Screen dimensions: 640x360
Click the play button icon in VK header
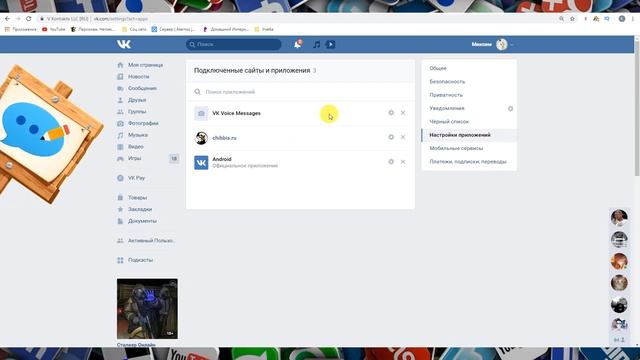[x=331, y=44]
